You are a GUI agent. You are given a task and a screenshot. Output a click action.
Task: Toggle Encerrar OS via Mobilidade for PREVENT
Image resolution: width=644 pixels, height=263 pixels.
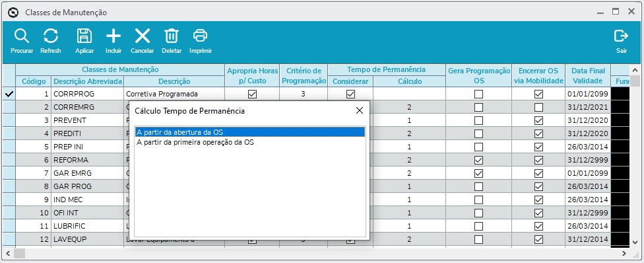tap(538, 120)
